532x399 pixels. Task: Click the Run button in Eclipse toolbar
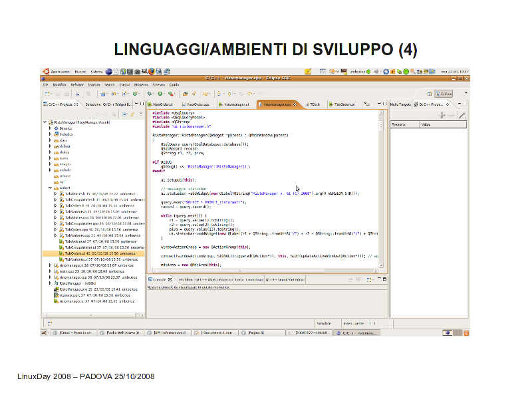point(160,94)
